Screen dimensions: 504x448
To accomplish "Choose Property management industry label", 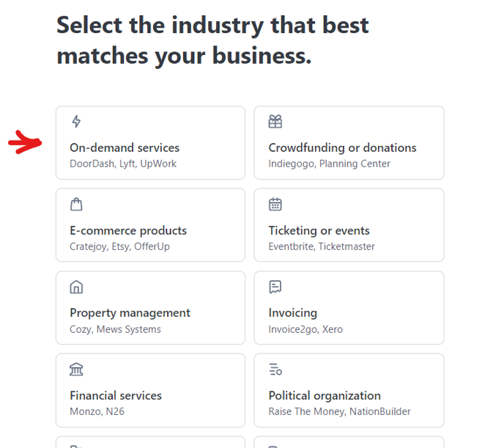I will coord(130,313).
